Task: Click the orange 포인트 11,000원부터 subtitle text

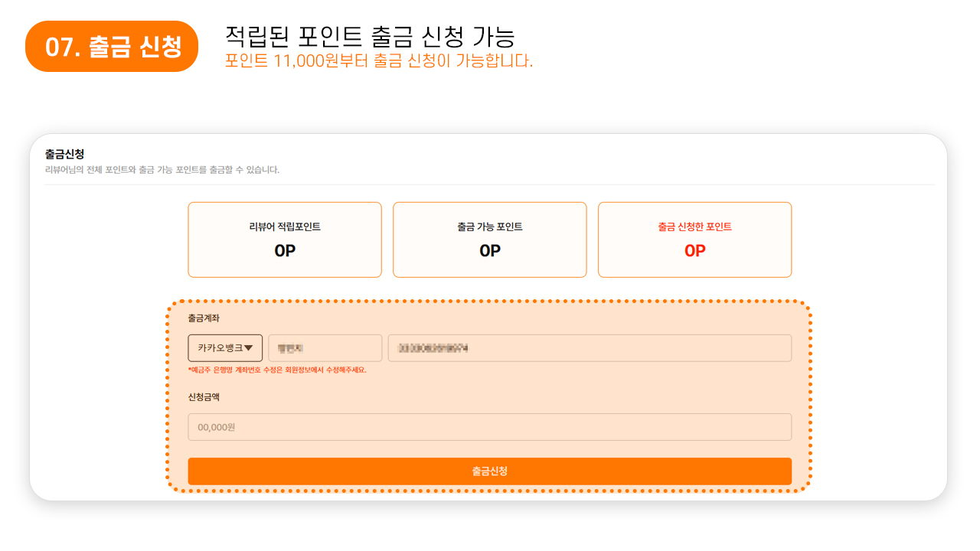Action: [x=379, y=61]
